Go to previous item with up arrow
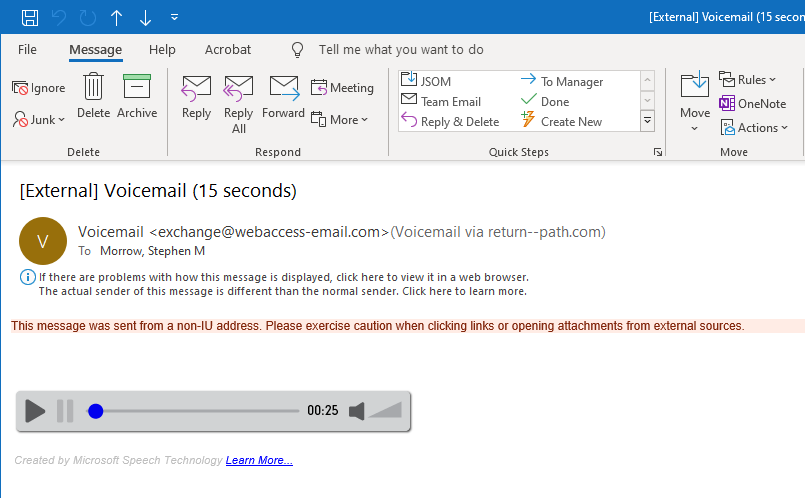The width and height of the screenshot is (805, 498). [117, 17]
